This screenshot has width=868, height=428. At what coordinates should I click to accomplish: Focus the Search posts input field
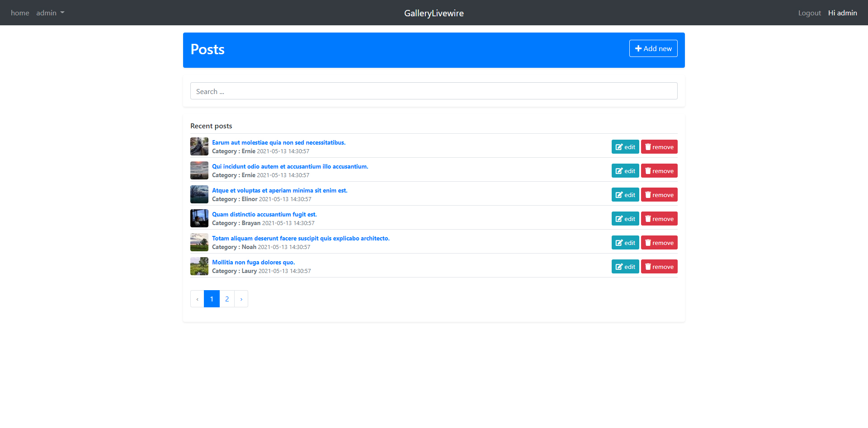(434, 91)
